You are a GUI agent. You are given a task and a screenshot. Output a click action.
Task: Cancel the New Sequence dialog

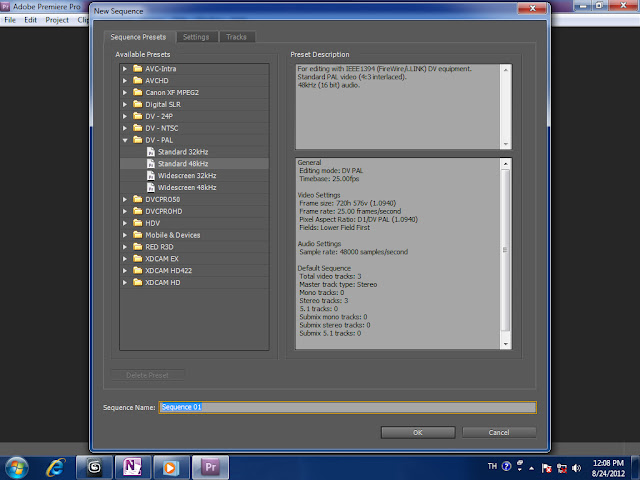coord(499,433)
